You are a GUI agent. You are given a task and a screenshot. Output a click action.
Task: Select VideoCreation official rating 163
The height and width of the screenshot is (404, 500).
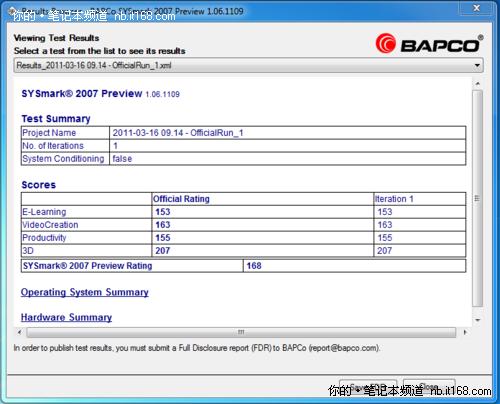[163, 225]
